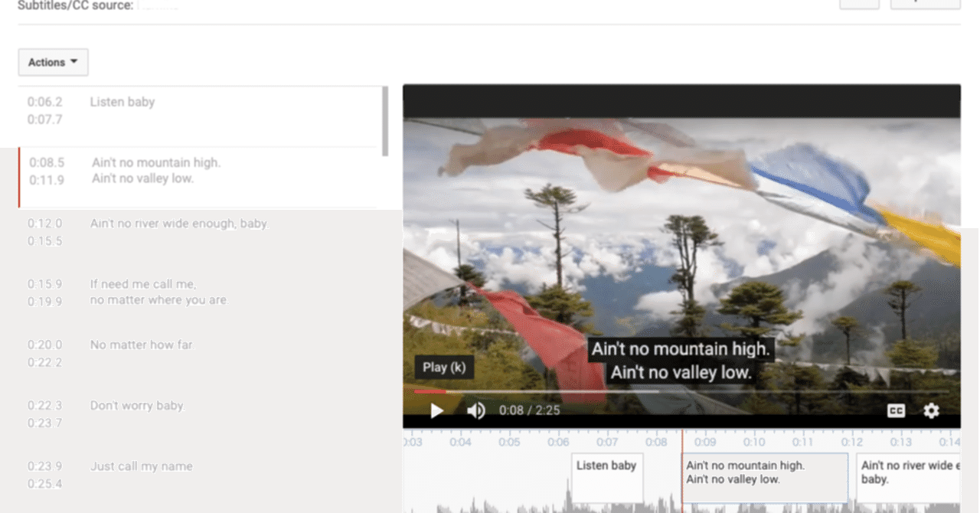980x513 pixels.
Task: Toggle closed captions with the CC icon
Action: 896,411
